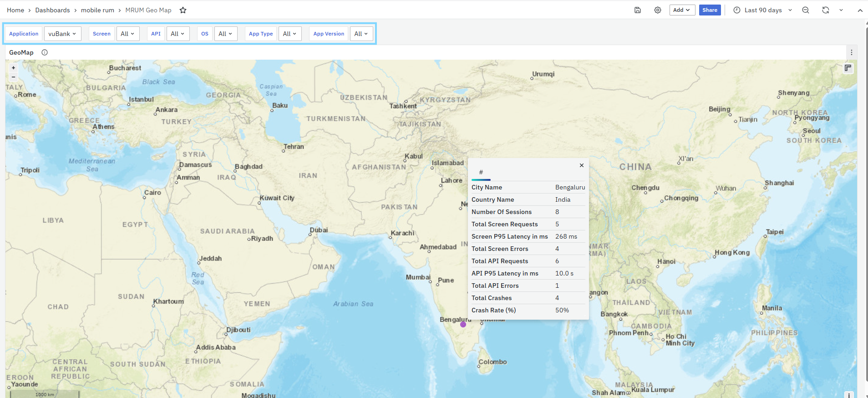Open the Add menu

[681, 10]
